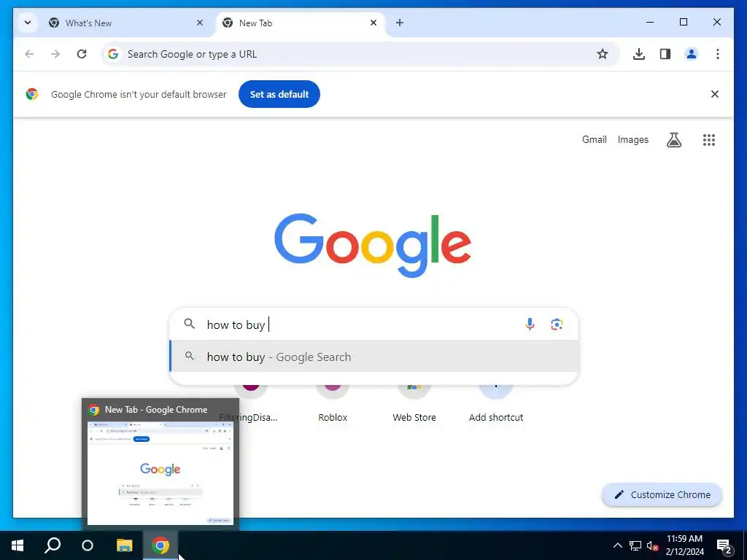This screenshot has width=747, height=560.
Task: Click the address bar URL field
Action: tap(360, 54)
